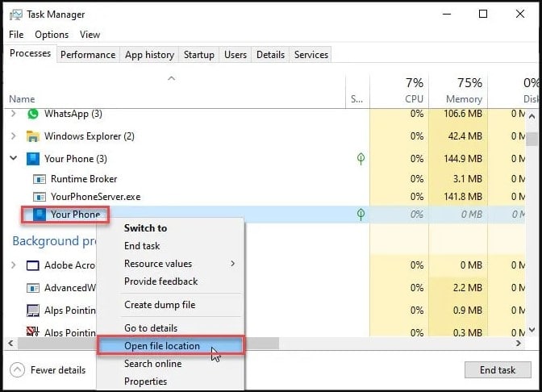This screenshot has height=392, width=542.
Task: Click the 106.6 MB memory value for WhatsApp
Action: [x=463, y=114]
